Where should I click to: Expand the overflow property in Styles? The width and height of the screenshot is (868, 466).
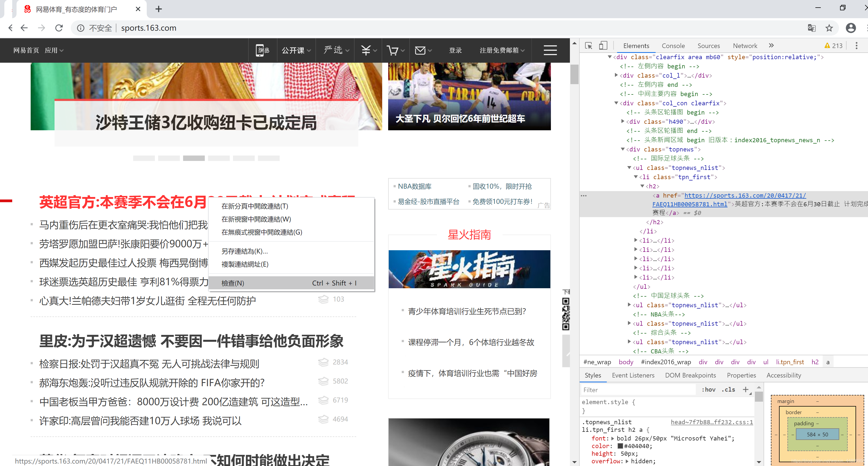coord(627,461)
